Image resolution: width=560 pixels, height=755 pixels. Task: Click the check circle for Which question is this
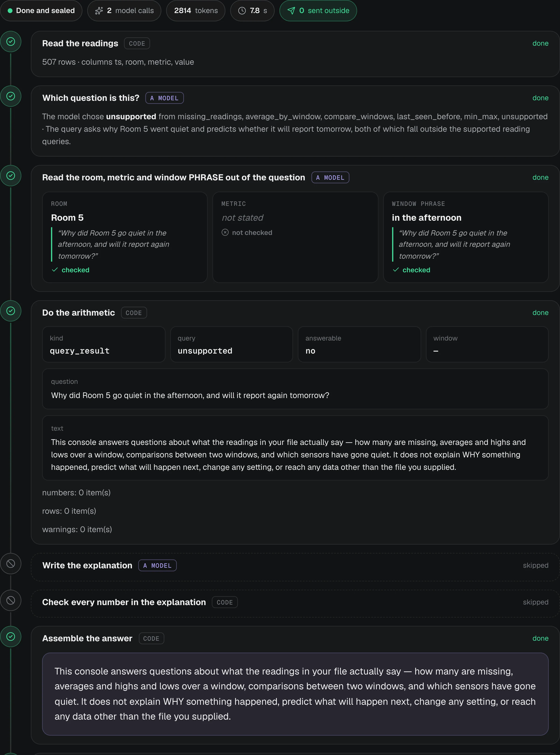11,96
